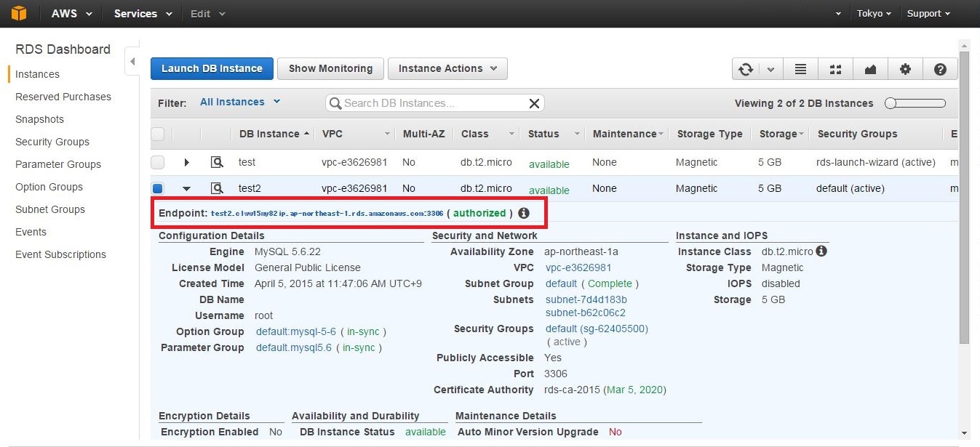980x447 pixels.
Task: Open the Tokyo region dropdown
Action: (874, 13)
